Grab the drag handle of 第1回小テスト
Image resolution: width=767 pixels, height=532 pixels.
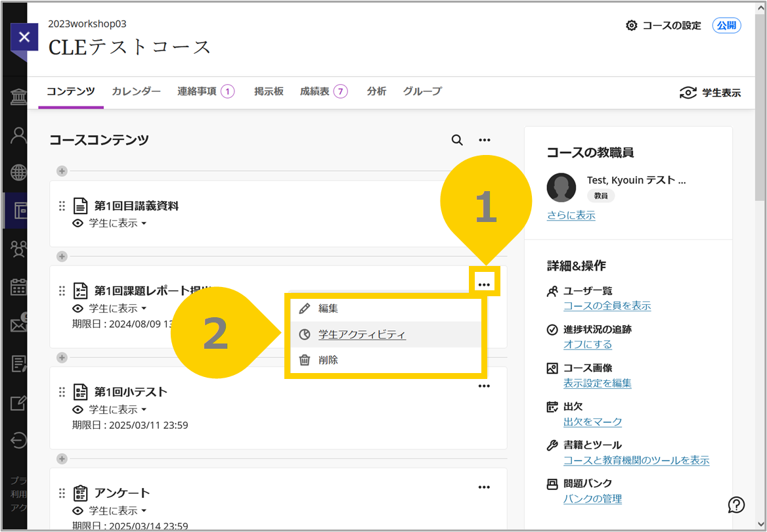pyautogui.click(x=62, y=392)
